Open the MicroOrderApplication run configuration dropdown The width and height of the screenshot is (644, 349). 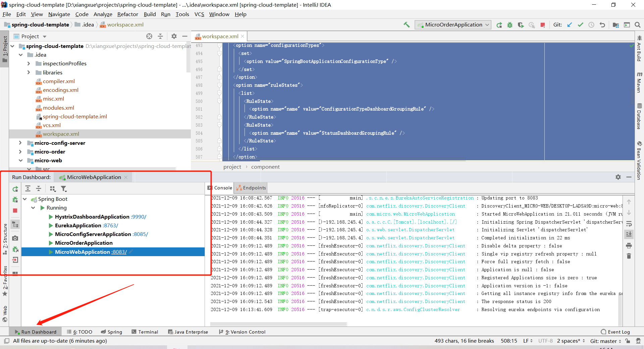(x=453, y=25)
